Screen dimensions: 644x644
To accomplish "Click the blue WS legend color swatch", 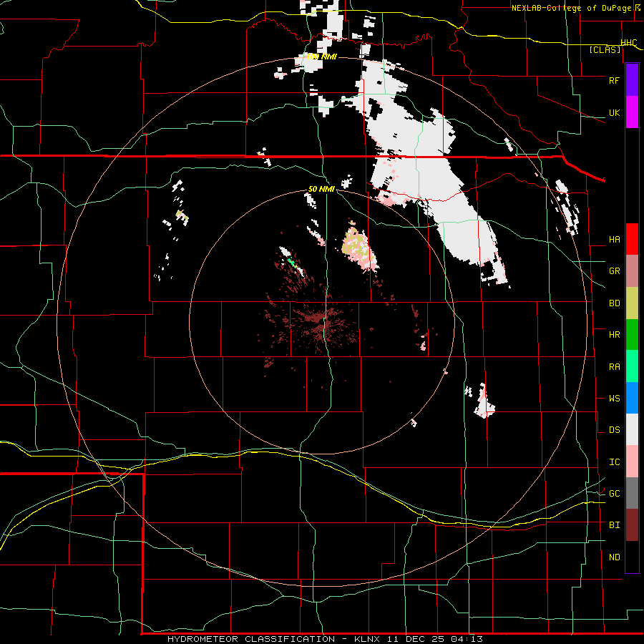I will (x=632, y=398).
